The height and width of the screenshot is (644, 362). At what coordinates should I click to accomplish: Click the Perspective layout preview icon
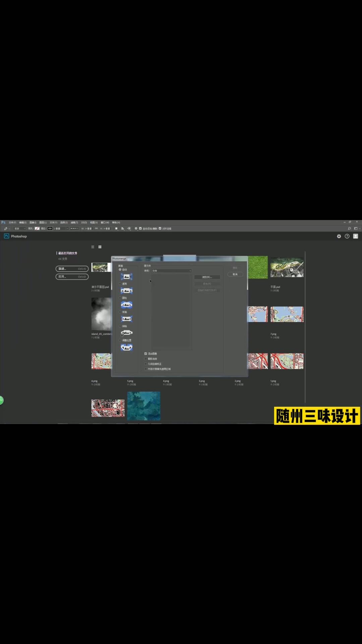coord(126,291)
